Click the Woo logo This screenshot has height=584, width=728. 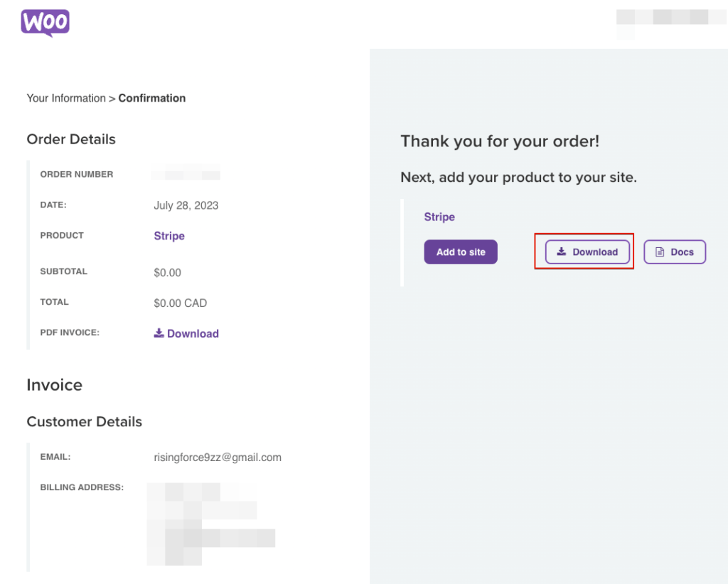tap(45, 23)
